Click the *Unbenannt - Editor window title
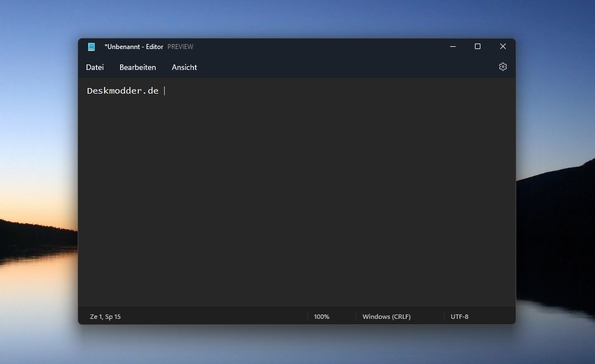 [x=134, y=47]
